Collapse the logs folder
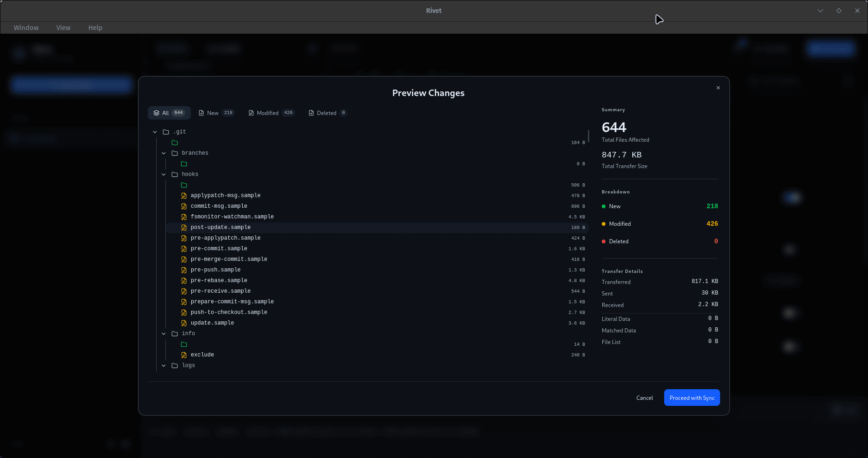Screen dimensions: 868x458 [164, 366]
